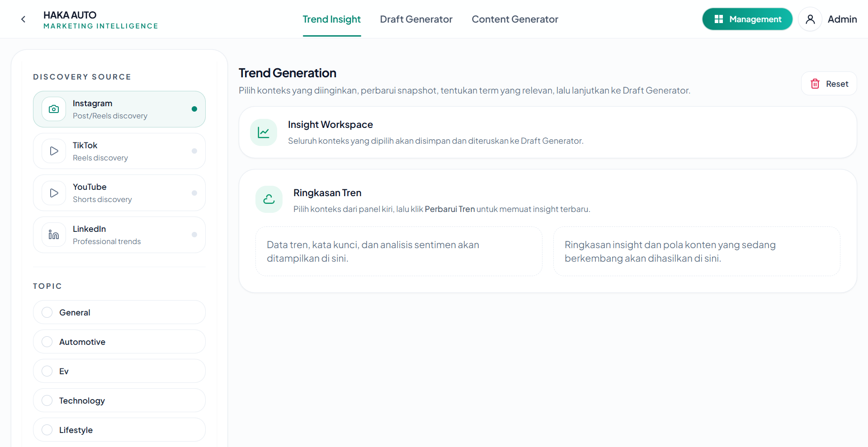
Task: Click the Ringkasan Tren cloud icon
Action: pos(269,199)
